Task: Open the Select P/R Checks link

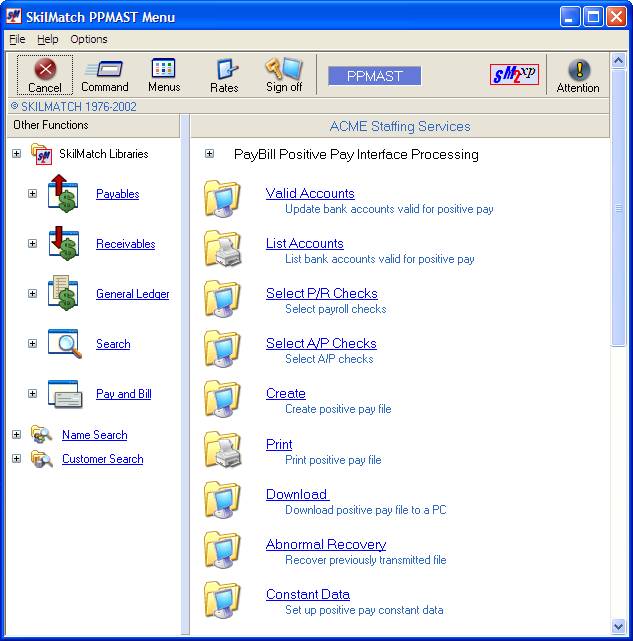Action: click(x=322, y=293)
